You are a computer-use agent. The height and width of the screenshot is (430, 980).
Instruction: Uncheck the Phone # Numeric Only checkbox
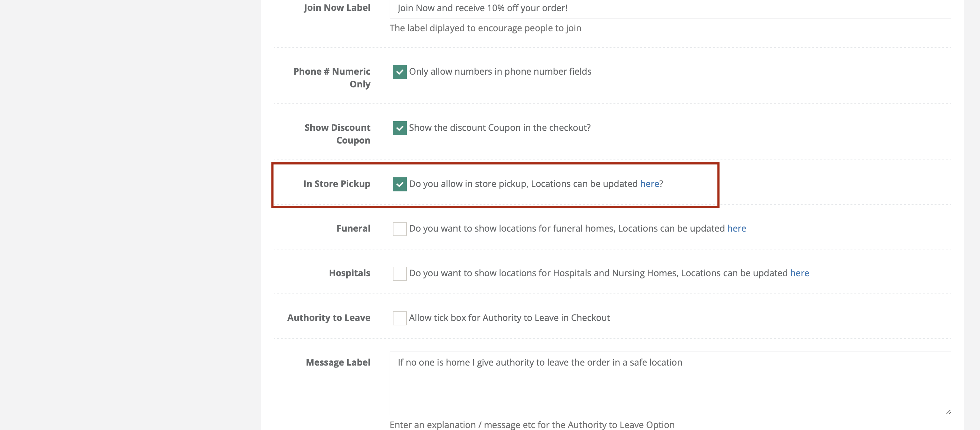(400, 72)
